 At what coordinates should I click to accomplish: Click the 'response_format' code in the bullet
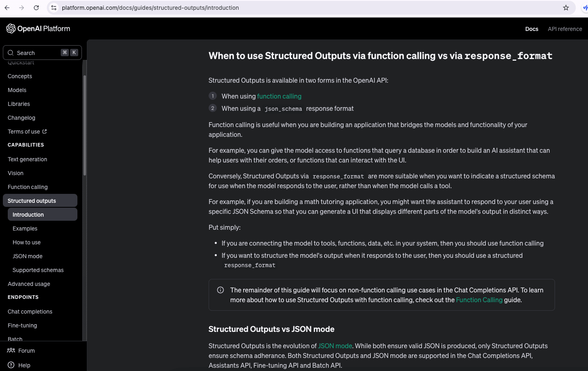250,265
